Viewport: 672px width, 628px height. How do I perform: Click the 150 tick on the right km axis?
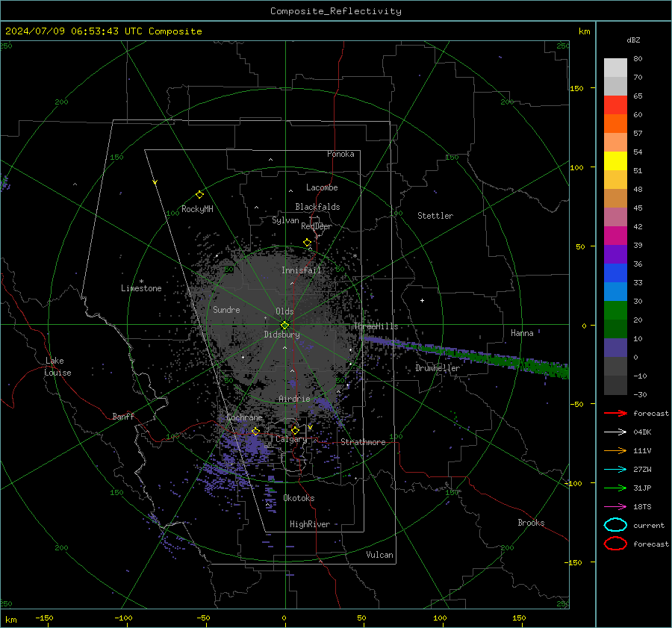click(577, 88)
